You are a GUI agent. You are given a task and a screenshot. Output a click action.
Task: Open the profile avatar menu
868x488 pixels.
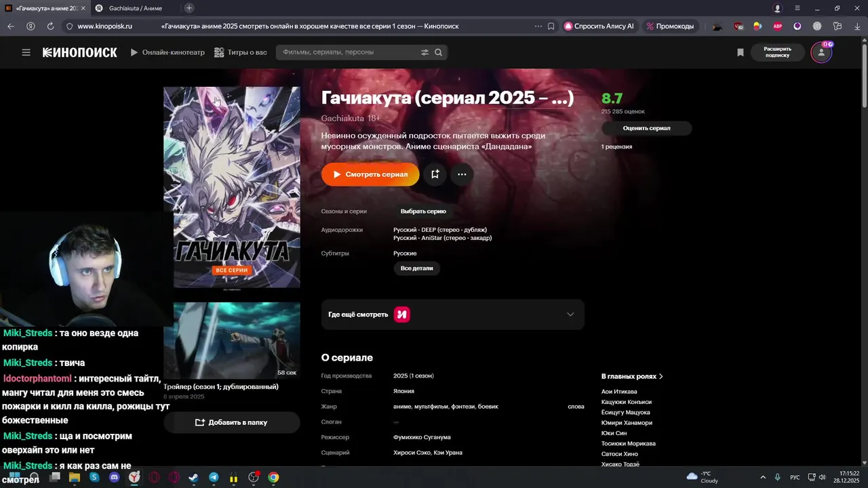821,52
